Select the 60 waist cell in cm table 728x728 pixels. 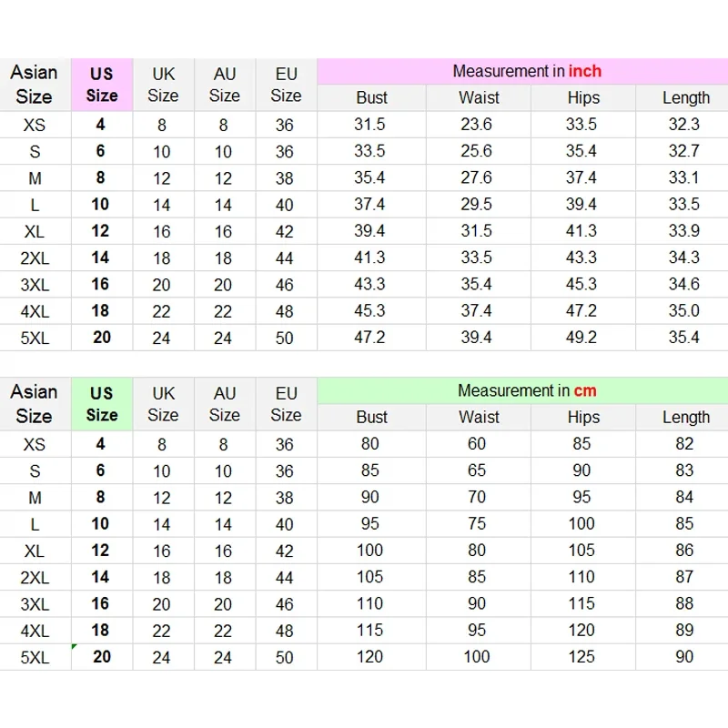click(477, 444)
